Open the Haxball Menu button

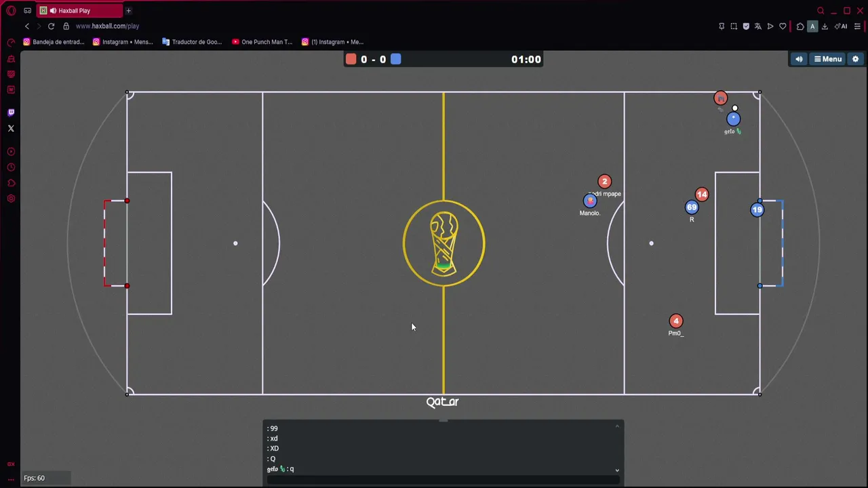(828, 59)
